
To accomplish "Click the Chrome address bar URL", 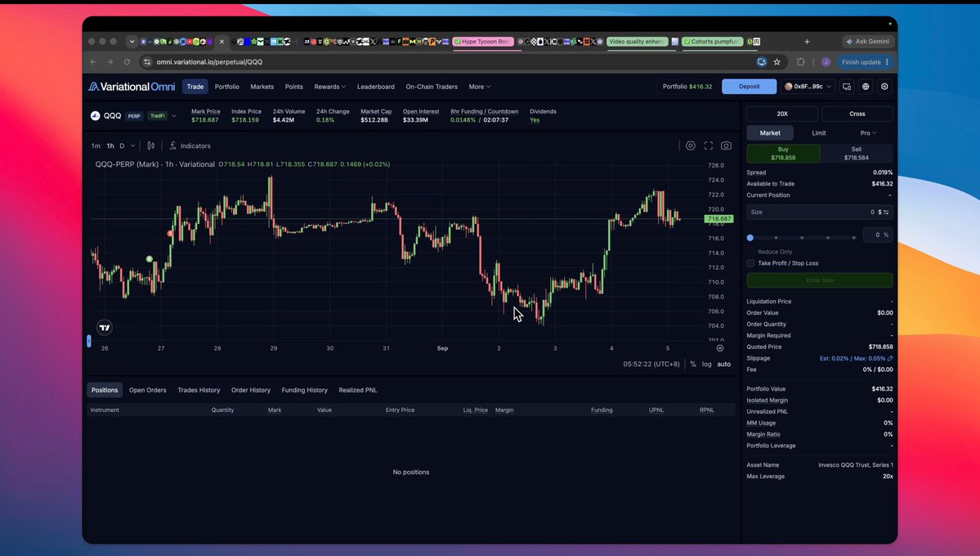I will (209, 62).
